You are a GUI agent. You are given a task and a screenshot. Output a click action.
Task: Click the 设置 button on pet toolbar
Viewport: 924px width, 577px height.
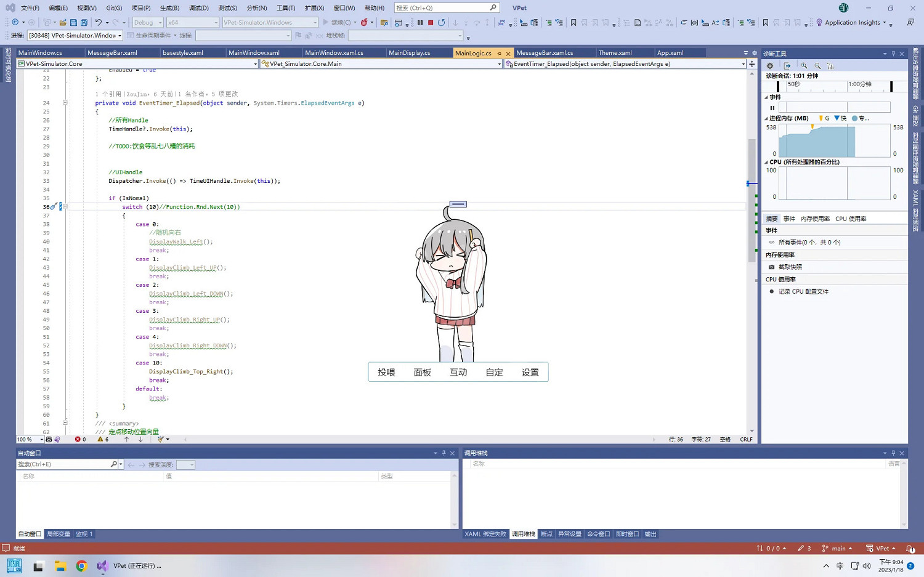[530, 373]
